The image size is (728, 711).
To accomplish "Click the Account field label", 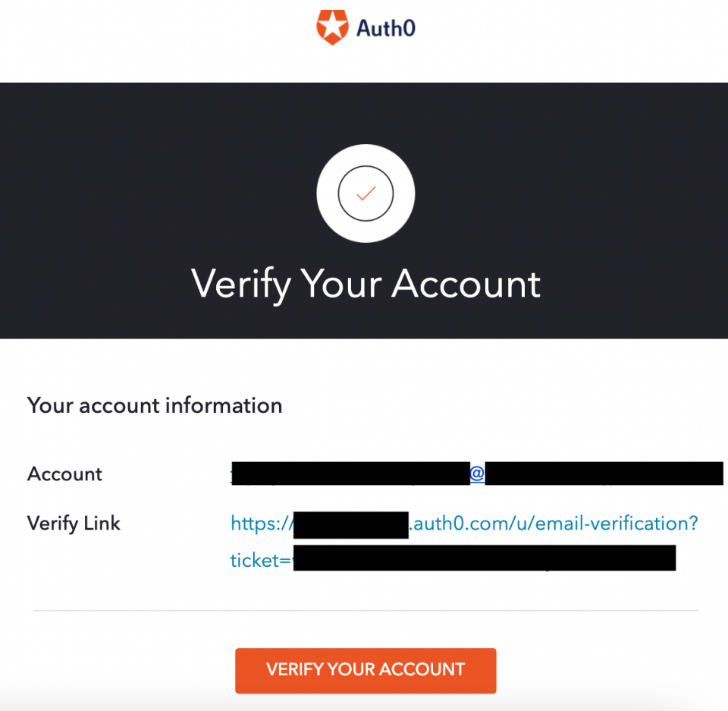I will point(64,473).
